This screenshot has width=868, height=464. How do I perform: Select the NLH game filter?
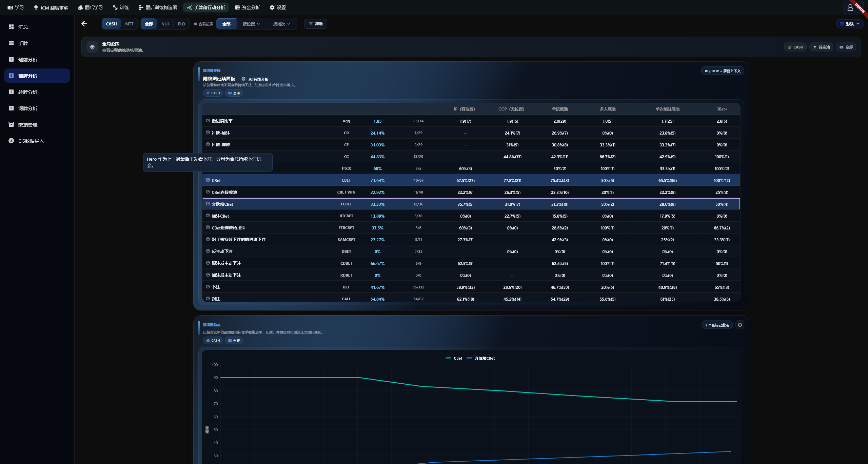(165, 24)
